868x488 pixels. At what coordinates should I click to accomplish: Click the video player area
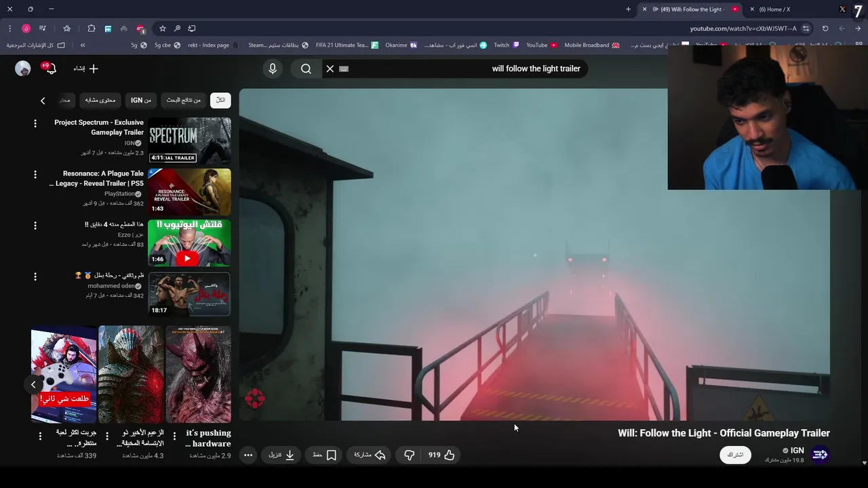pos(534,254)
